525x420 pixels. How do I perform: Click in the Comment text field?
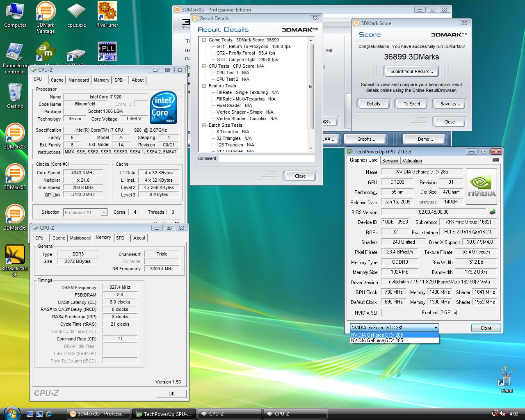[266, 159]
